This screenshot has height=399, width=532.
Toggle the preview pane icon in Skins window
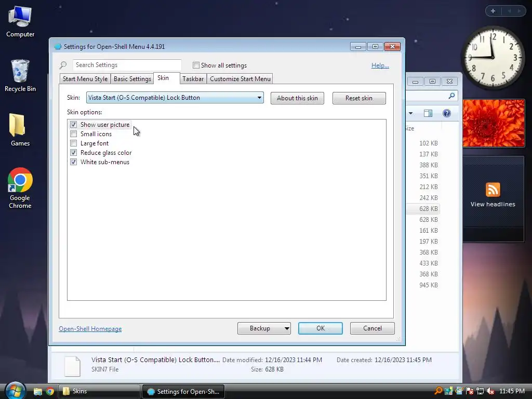[428, 113]
